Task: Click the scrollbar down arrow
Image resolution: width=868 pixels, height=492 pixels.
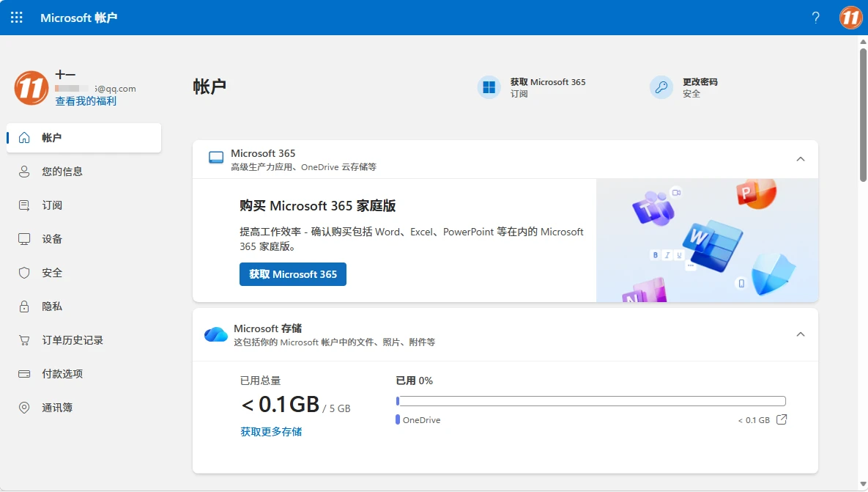Action: [863, 484]
